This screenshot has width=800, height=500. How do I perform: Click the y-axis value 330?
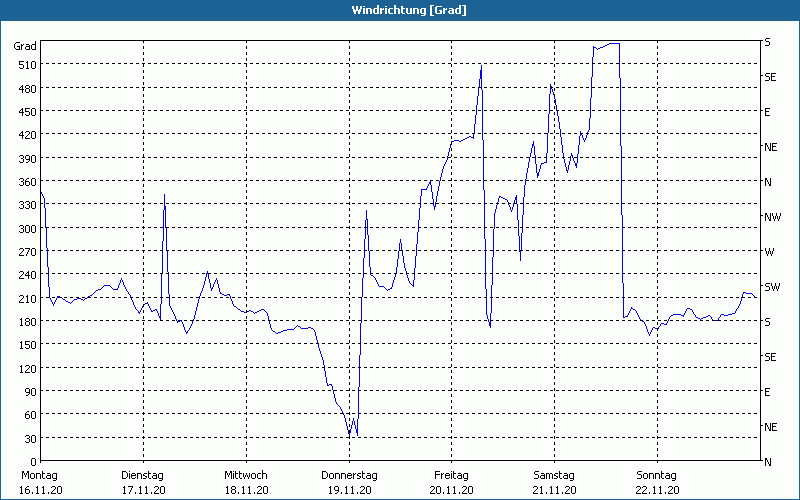[27, 205]
